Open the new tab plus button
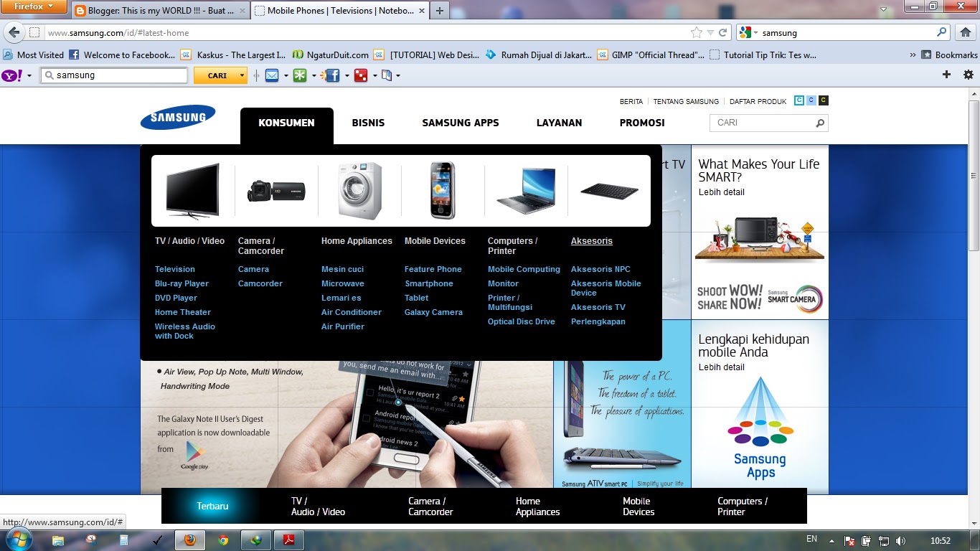 pos(439,11)
